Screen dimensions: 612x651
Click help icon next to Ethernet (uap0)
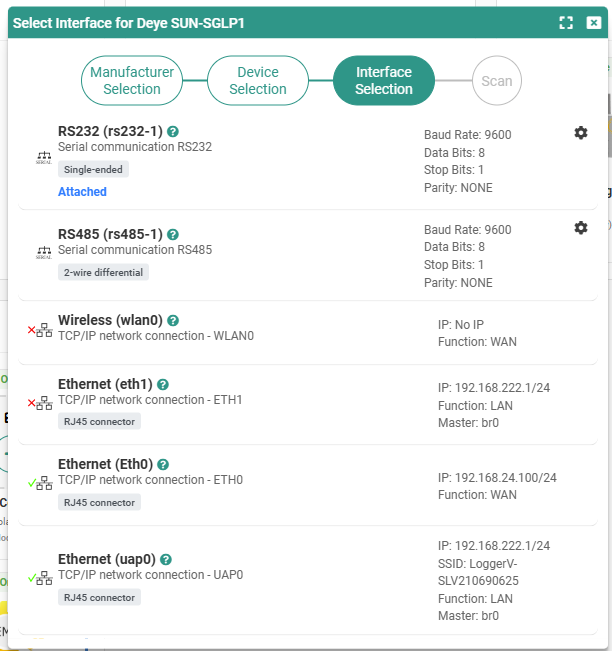point(166,560)
